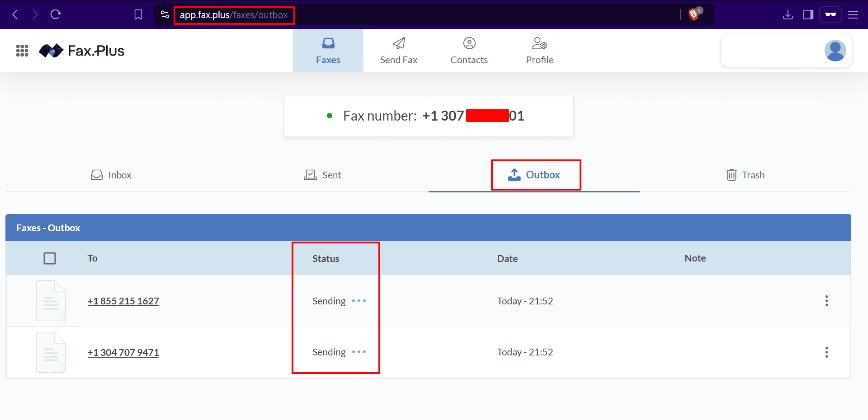Switch to the Inbox tab
The height and width of the screenshot is (420, 868).
[111, 175]
